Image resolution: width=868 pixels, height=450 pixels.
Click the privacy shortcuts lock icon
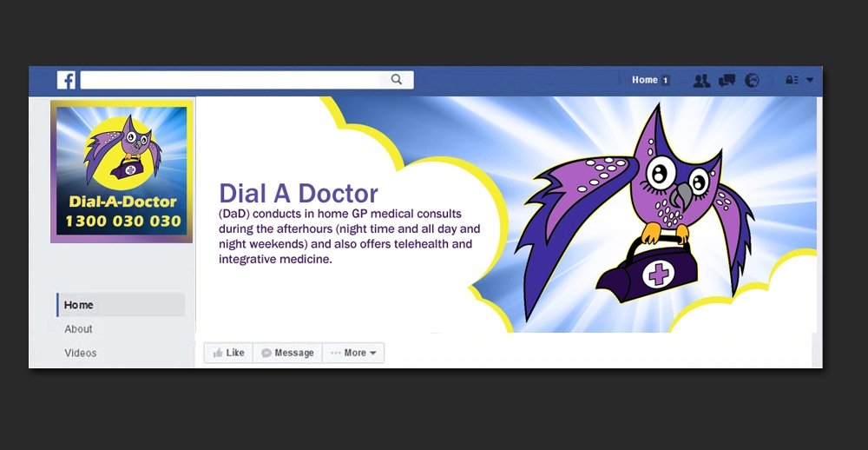pyautogui.click(x=792, y=80)
